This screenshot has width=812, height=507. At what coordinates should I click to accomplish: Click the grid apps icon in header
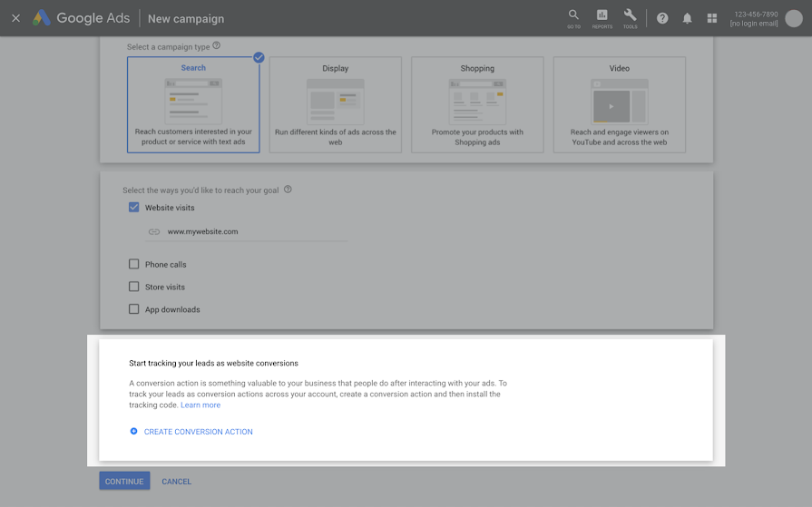click(x=712, y=18)
